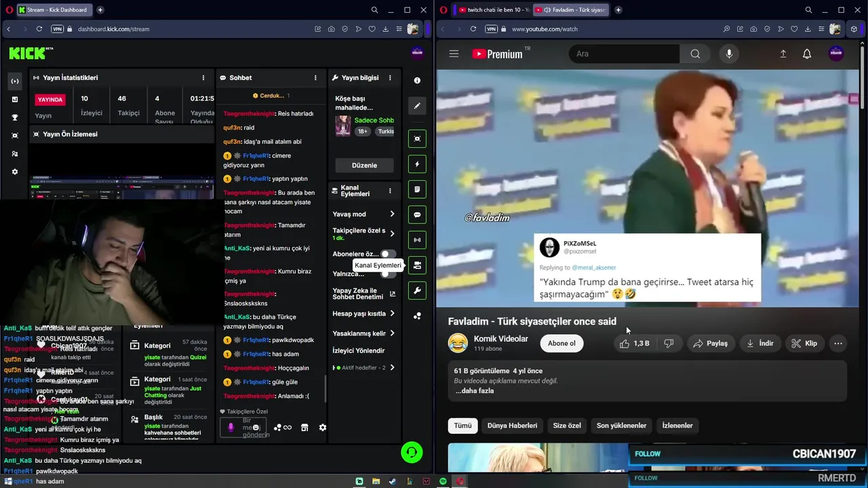Open Spotify from the taskbar

(x=443, y=481)
